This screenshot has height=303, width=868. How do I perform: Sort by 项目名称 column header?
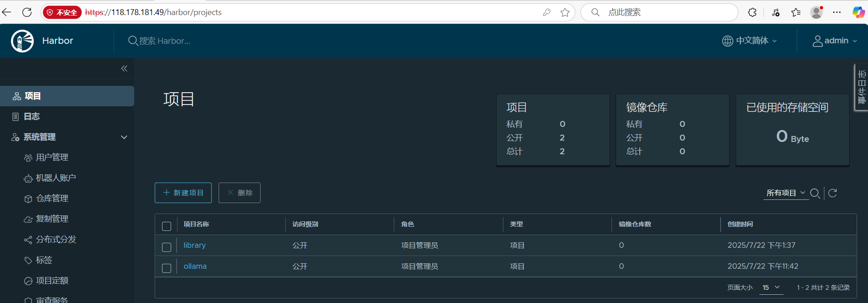[196, 224]
